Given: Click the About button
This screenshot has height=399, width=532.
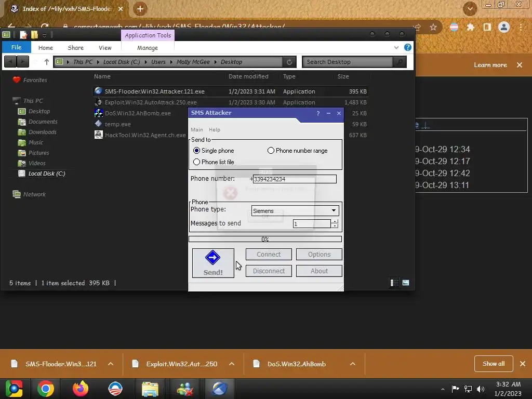Looking at the screenshot, I should 319,271.
